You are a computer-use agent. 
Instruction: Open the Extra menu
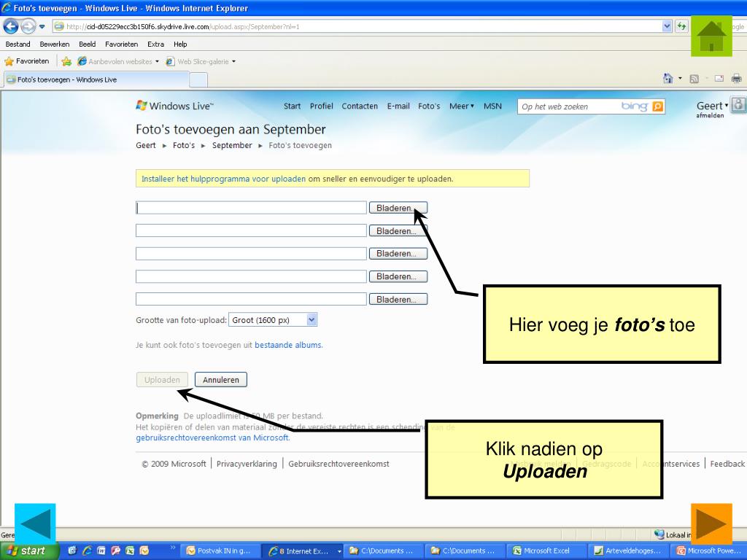(x=156, y=44)
